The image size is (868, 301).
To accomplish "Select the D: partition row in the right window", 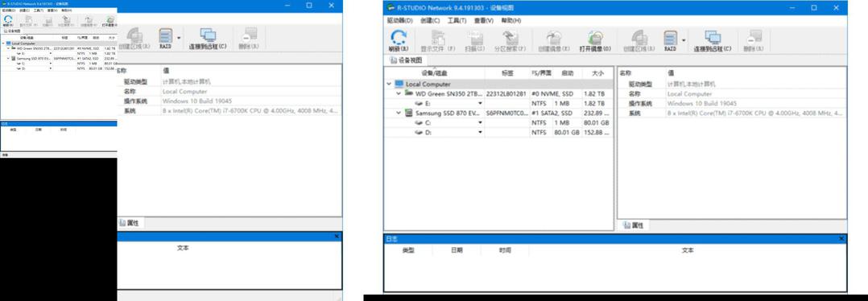I will (498, 133).
